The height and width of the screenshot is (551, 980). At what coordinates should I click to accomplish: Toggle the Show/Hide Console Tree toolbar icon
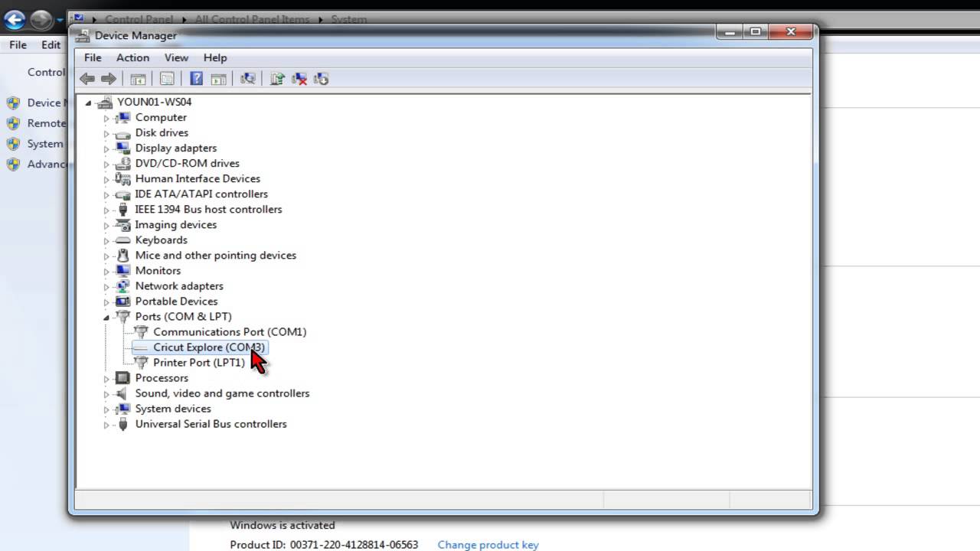138,79
